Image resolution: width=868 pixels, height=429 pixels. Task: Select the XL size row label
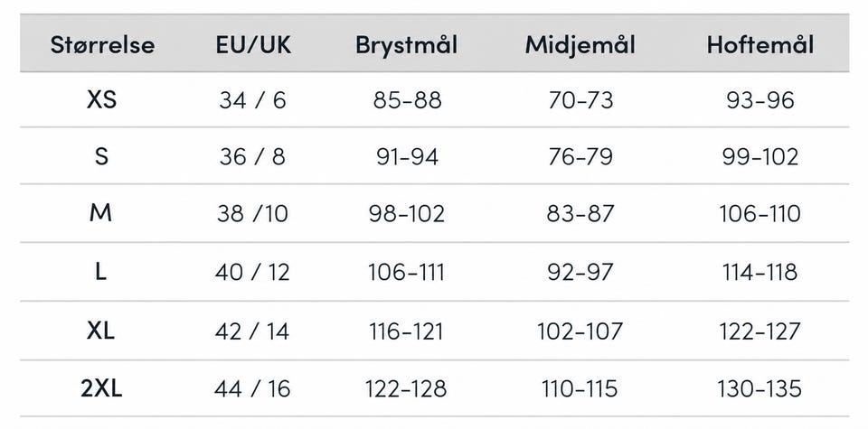point(100,331)
